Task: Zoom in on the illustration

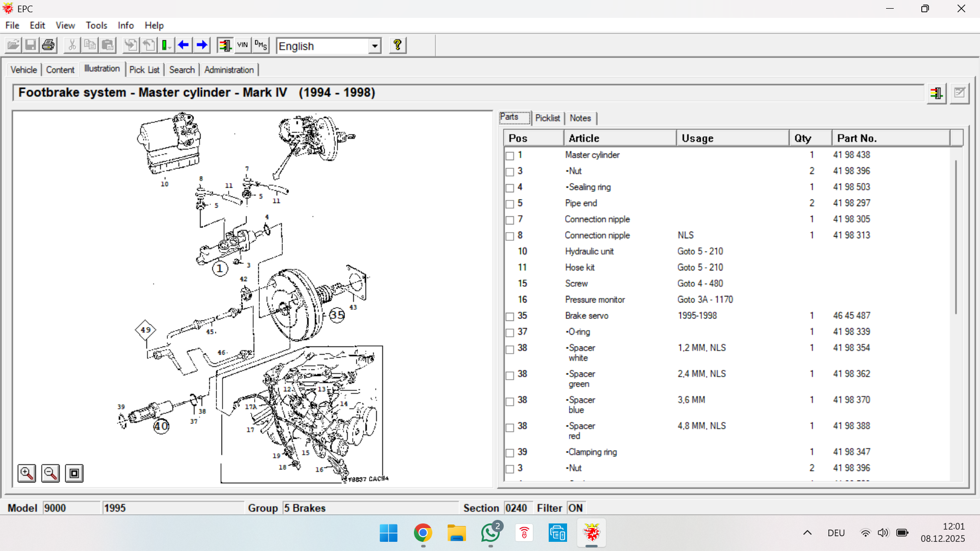Action: [x=27, y=473]
